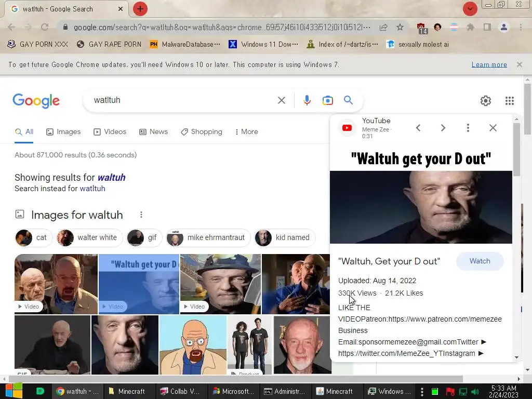This screenshot has height=399, width=532.
Task: Click the extension icon with badge 14
Action: pos(421,28)
